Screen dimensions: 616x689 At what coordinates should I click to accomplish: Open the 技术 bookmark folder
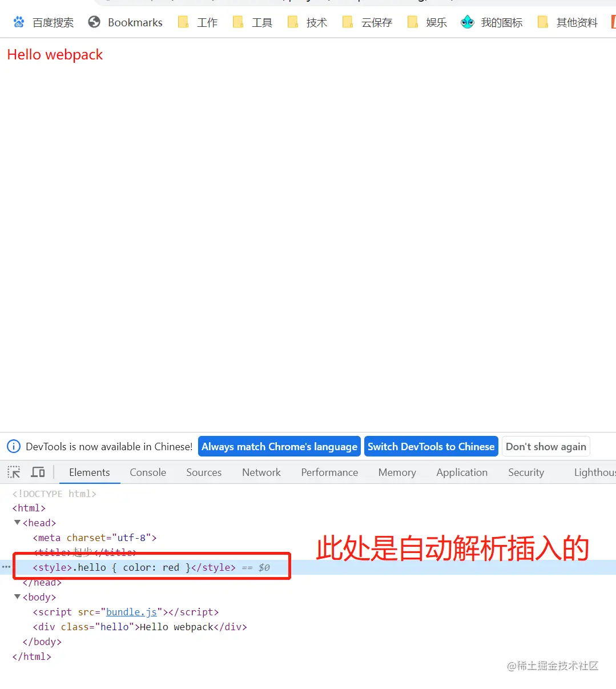point(307,22)
